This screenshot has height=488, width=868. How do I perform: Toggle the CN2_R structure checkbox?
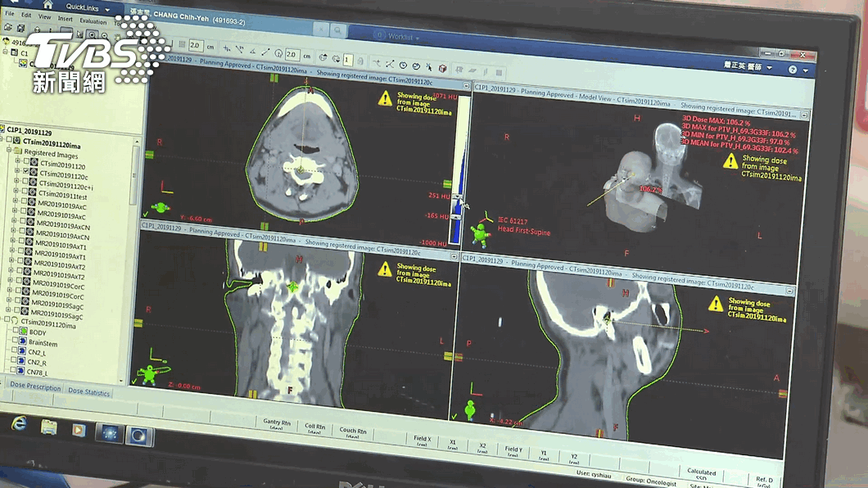pos(14,360)
